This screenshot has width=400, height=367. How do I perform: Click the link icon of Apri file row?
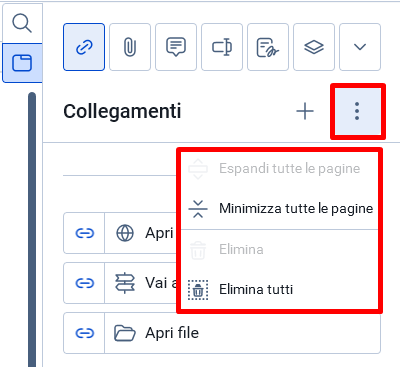point(85,333)
